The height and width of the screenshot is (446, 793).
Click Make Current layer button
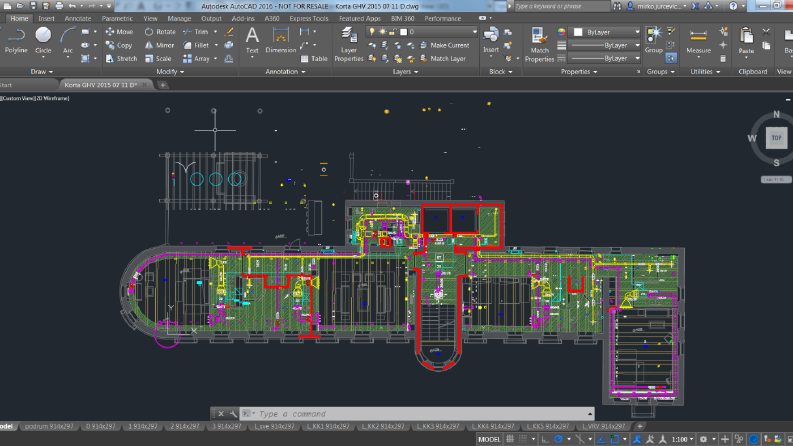tap(445, 45)
